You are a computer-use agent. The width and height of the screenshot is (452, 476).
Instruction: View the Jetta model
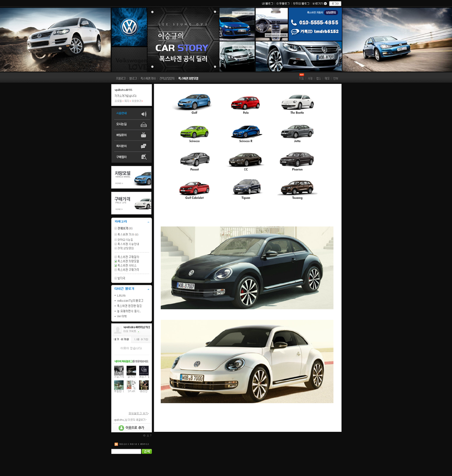(x=297, y=131)
